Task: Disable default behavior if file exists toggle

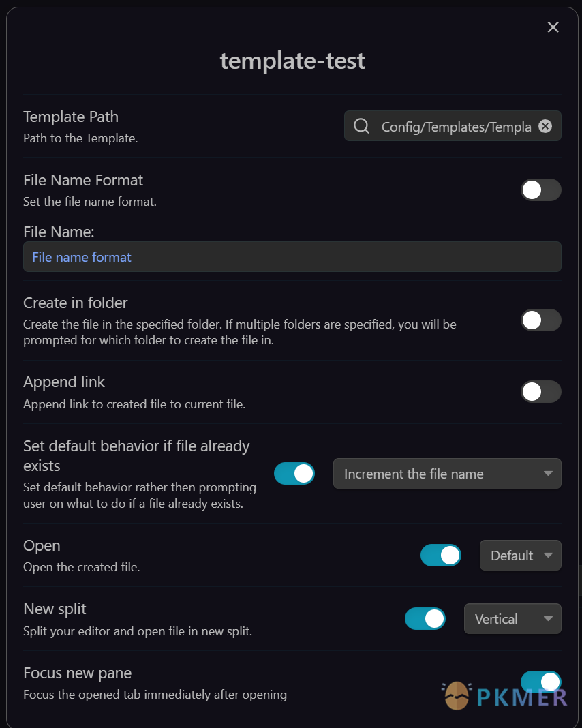Action: (294, 474)
